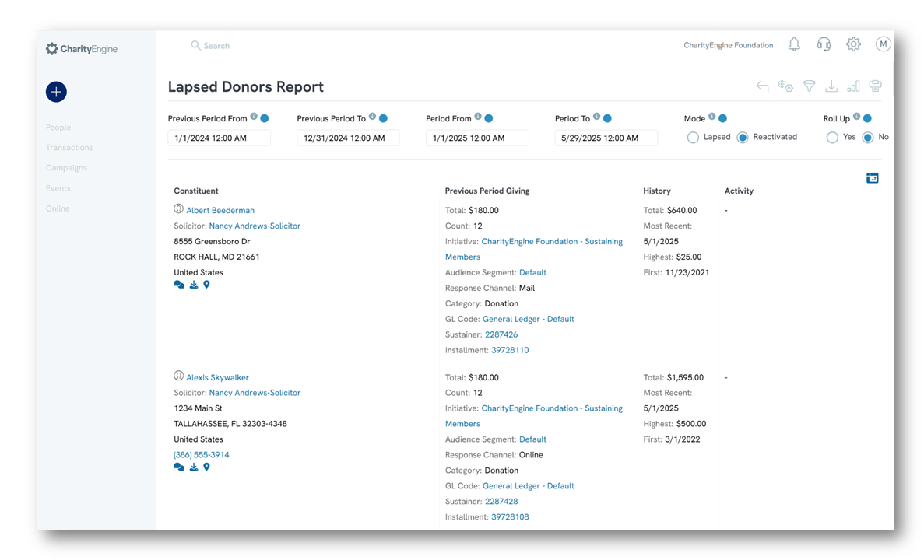Open the filter funnel icon

coord(809,86)
